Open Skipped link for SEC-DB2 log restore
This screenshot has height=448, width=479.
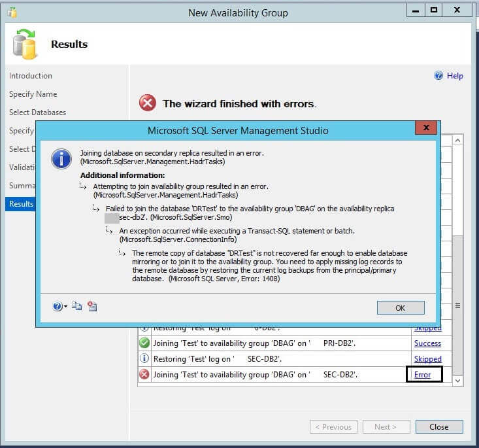427,359
